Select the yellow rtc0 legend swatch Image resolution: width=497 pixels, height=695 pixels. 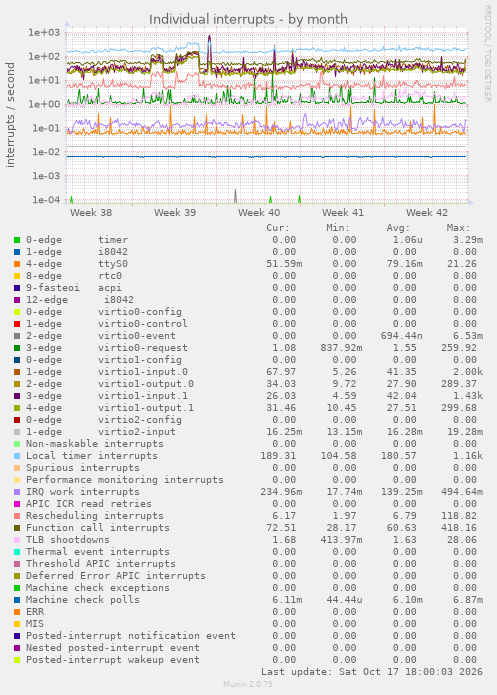point(17,276)
